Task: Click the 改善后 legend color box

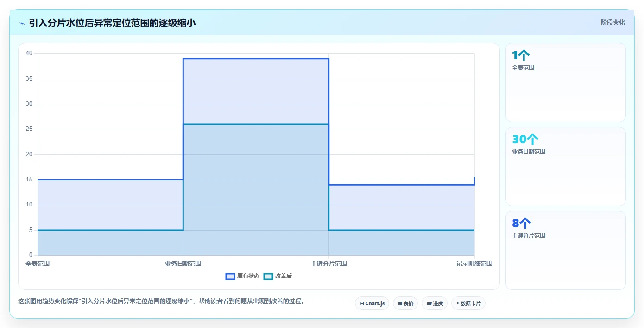Action: 268,276
